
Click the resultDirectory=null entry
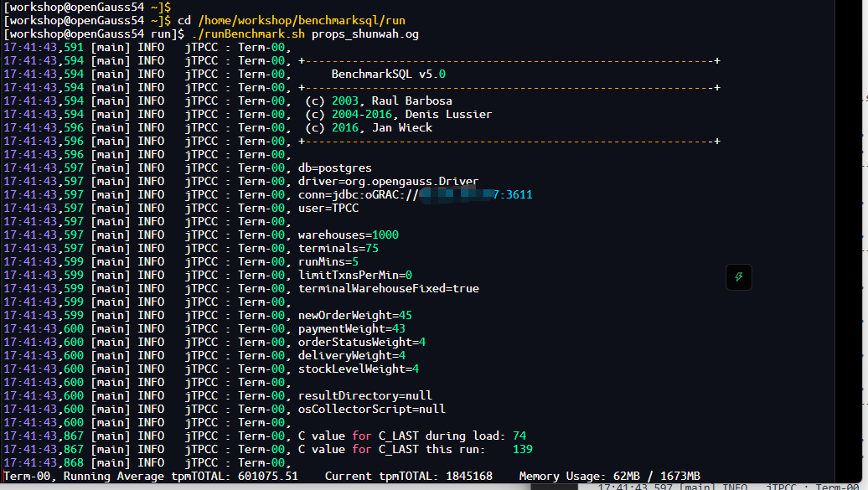pyautogui.click(x=364, y=395)
